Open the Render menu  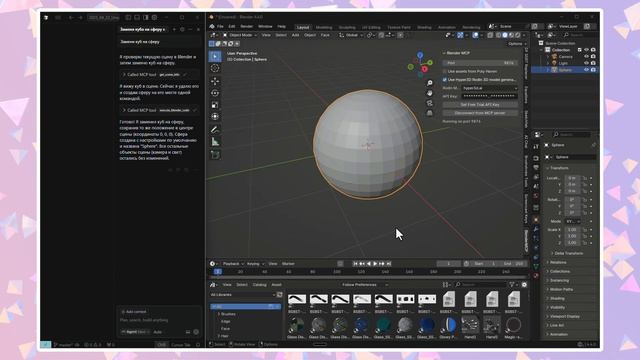pos(247,27)
